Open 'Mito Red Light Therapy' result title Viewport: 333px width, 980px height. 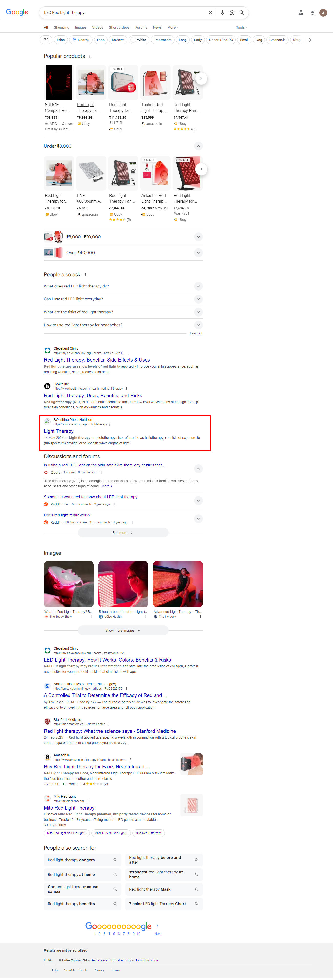pos(69,808)
